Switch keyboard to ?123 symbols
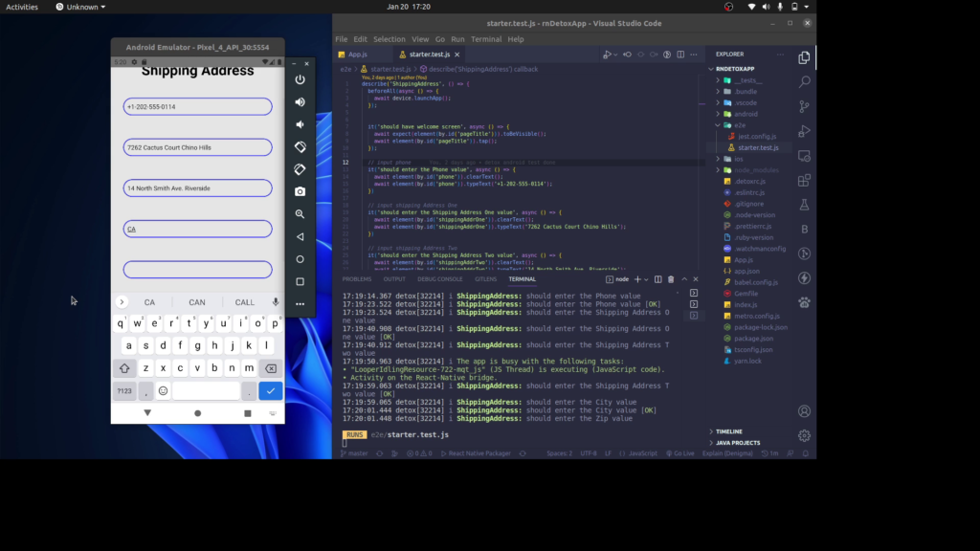 pyautogui.click(x=124, y=391)
